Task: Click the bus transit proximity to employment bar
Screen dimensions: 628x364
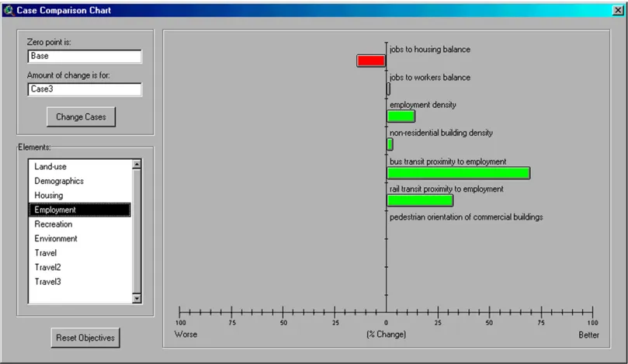Action: click(459, 173)
